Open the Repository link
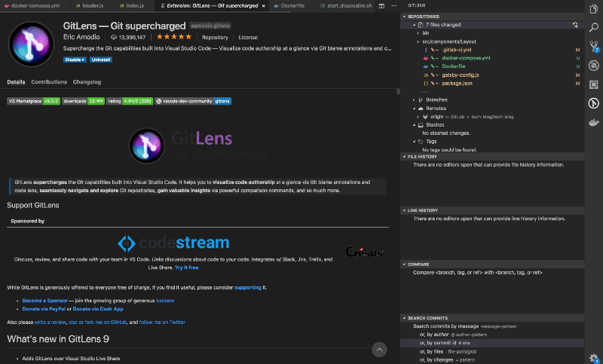The width and height of the screenshot is (603, 364). 215,37
